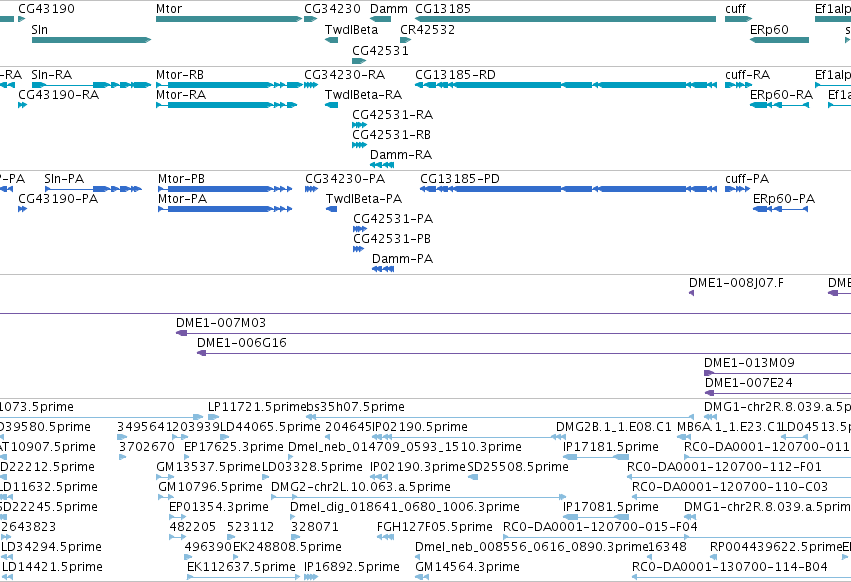Click the ERp60-RA transcript label
Viewport: 851px width, 582px height.
pos(782,95)
